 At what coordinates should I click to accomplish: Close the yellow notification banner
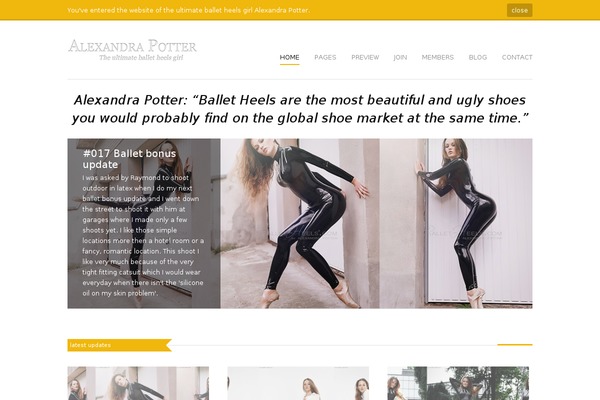pos(519,10)
